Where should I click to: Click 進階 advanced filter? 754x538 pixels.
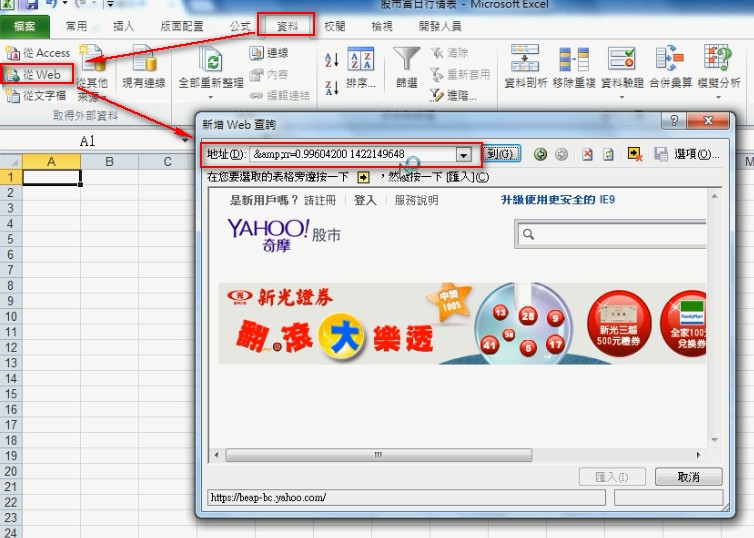point(452,95)
